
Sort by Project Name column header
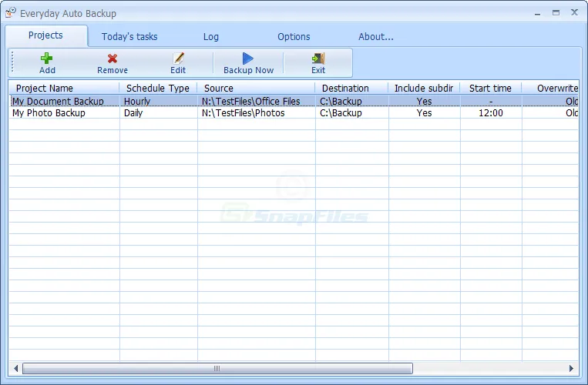click(x=64, y=88)
